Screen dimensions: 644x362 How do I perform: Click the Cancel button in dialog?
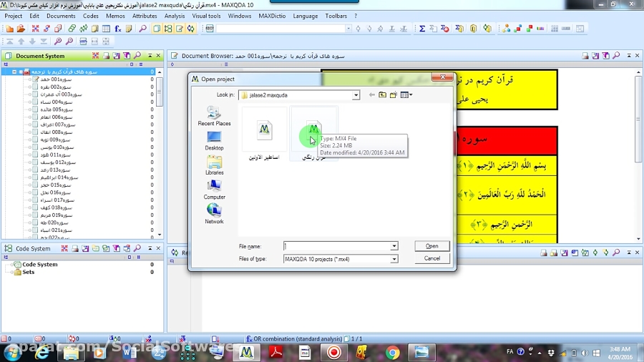[431, 258]
